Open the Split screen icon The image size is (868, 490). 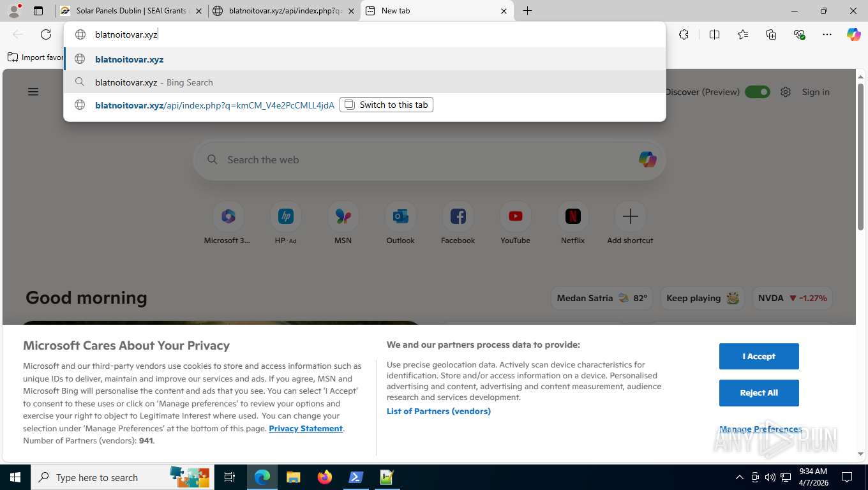[714, 34]
